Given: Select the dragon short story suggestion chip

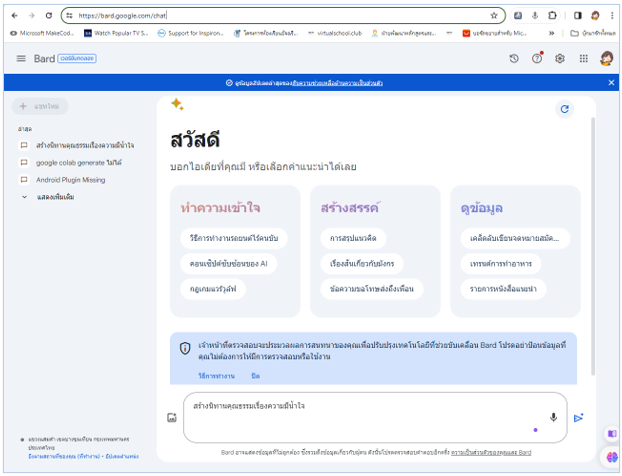Looking at the screenshot, I should [362, 264].
